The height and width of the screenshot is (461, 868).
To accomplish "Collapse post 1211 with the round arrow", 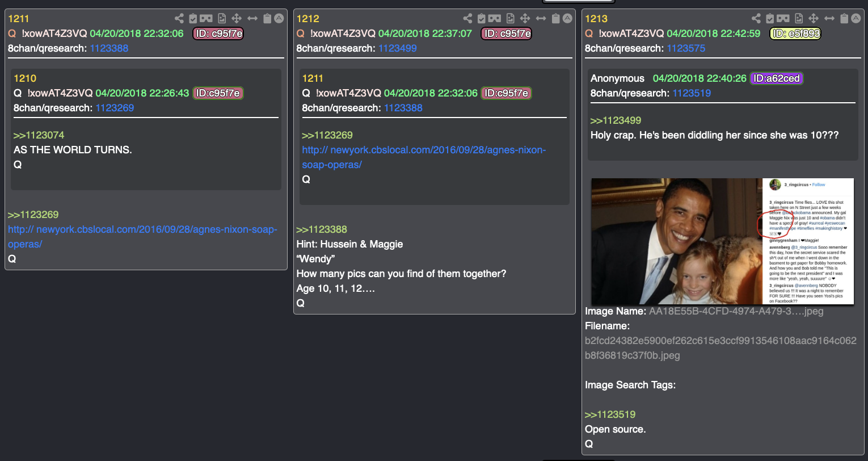I will [279, 18].
